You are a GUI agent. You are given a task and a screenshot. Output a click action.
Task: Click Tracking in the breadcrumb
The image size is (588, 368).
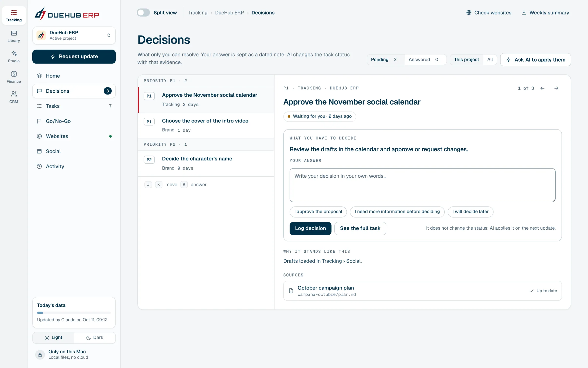coord(198,13)
